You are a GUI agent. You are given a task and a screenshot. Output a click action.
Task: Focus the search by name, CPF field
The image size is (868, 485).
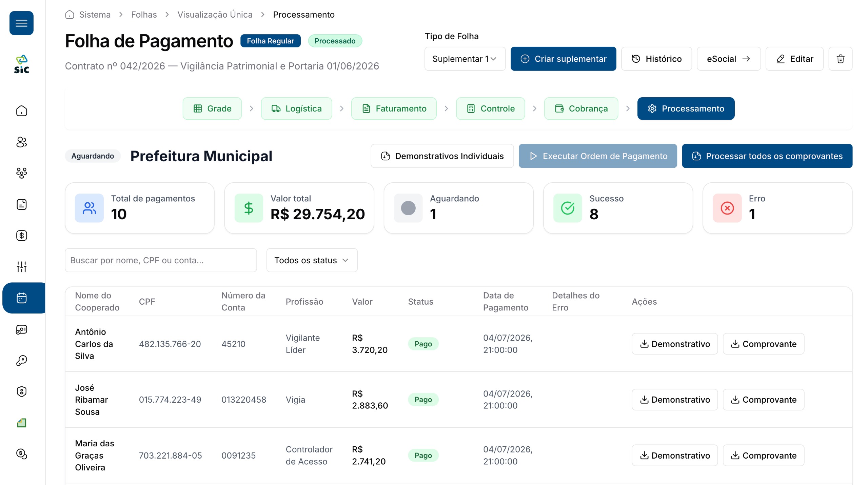[161, 260]
